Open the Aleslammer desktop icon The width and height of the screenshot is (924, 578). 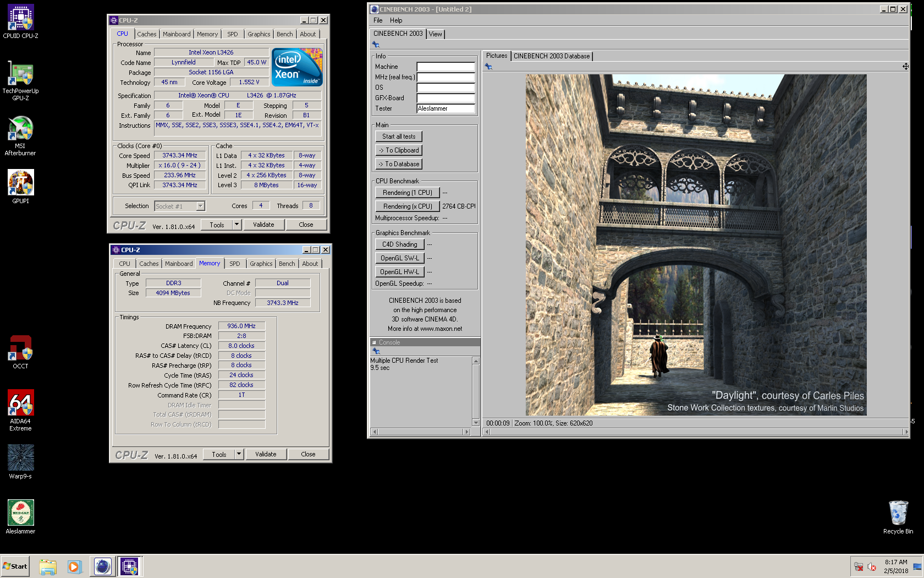pos(21,517)
